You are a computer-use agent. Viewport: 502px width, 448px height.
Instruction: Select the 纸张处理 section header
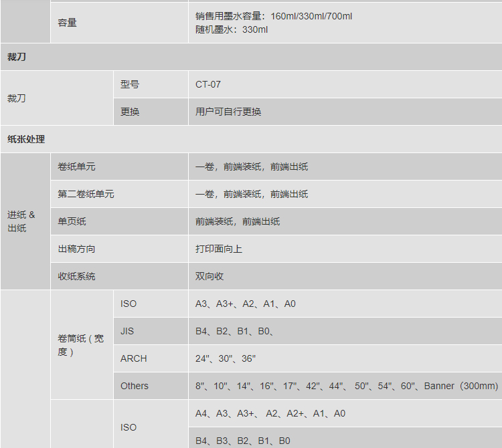click(26, 139)
